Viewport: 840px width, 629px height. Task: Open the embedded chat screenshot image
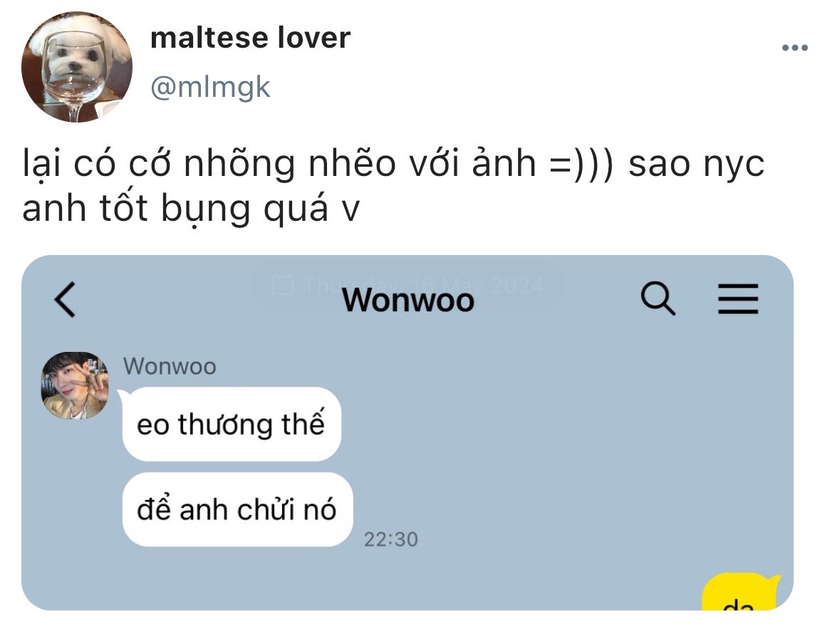[x=407, y=432]
